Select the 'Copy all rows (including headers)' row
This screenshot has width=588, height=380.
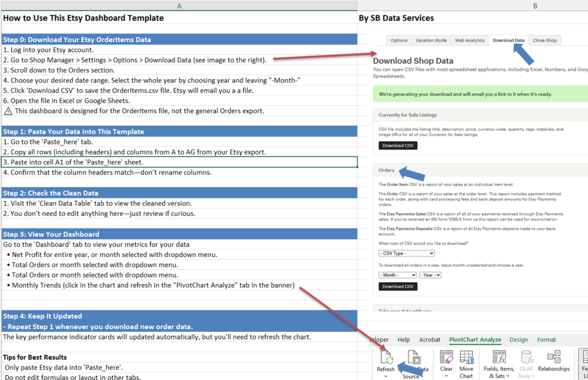point(179,152)
